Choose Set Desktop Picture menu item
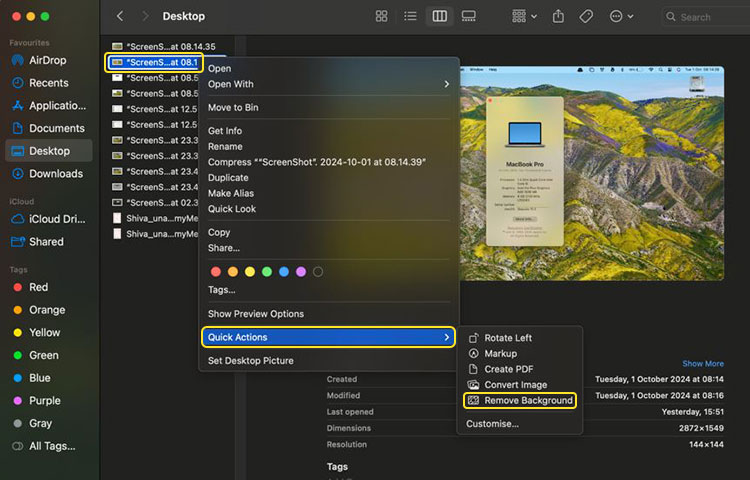Image resolution: width=750 pixels, height=480 pixels. click(250, 360)
